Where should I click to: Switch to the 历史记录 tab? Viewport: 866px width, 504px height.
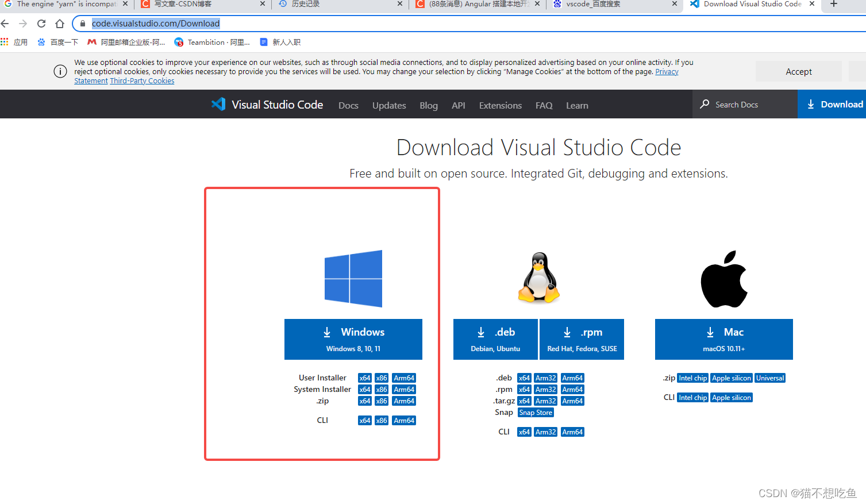[340, 4]
